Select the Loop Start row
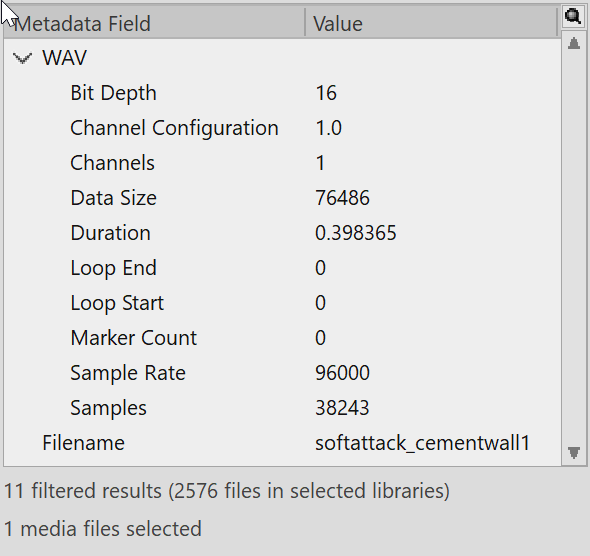This screenshot has height=556, width=590. [282, 303]
